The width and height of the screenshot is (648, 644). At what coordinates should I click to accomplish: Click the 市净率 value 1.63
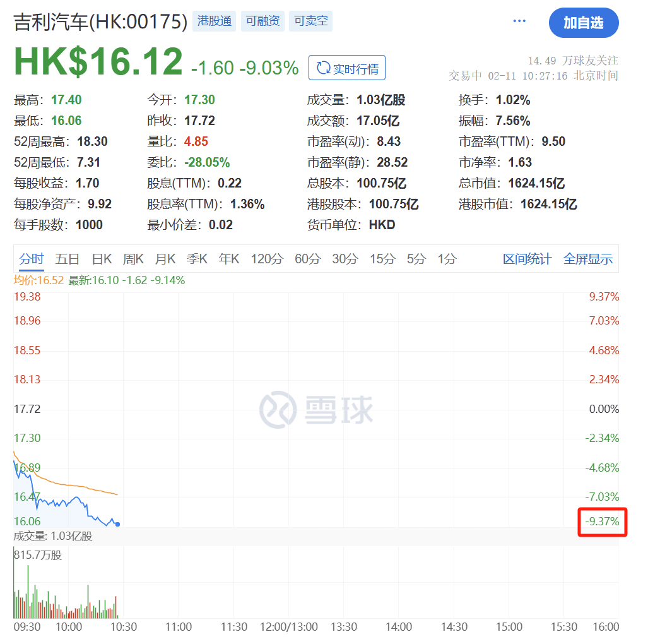(x=520, y=162)
